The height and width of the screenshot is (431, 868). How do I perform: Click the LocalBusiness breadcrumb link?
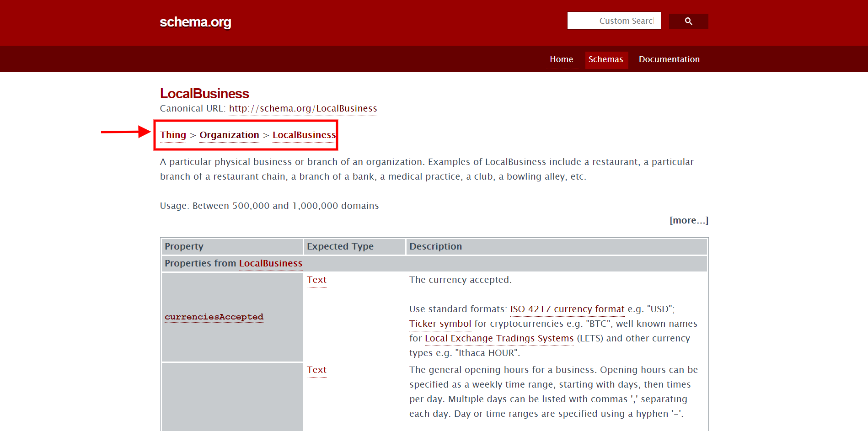[304, 135]
